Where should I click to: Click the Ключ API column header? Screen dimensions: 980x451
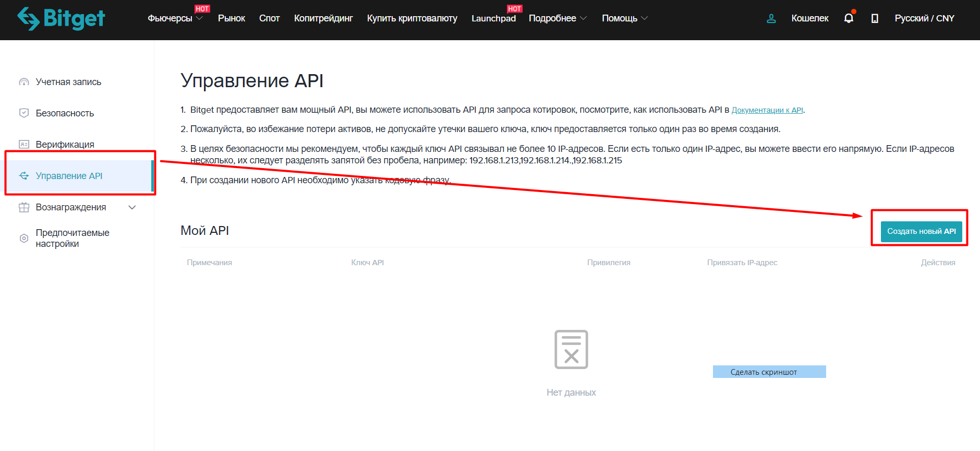click(368, 263)
